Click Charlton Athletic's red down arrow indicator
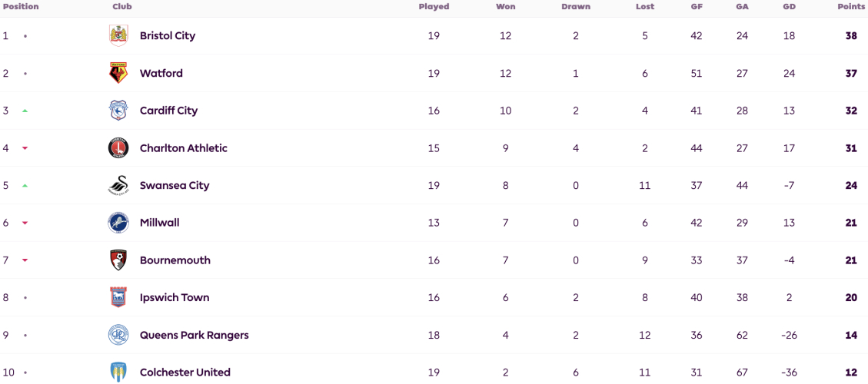Screen dimensions: 868x384 pyautogui.click(x=25, y=147)
